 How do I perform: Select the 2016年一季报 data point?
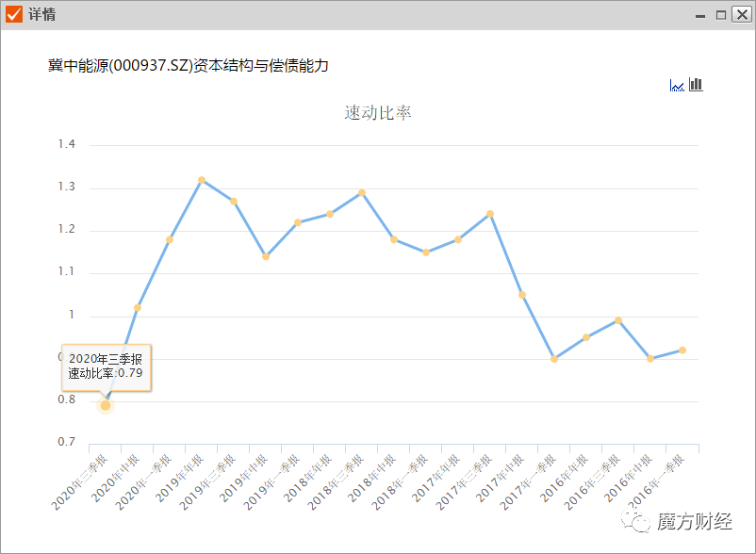(682, 350)
